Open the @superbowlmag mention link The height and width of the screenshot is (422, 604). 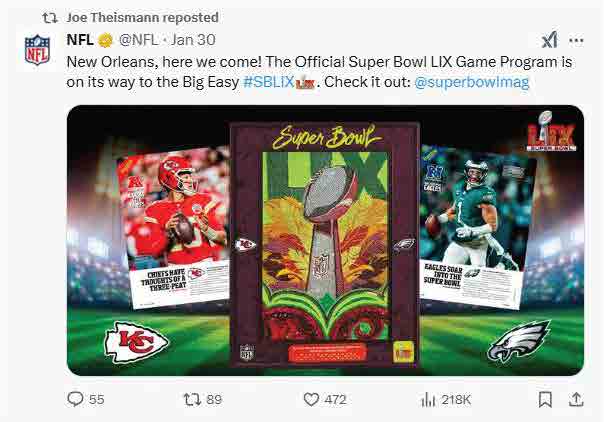pos(471,82)
